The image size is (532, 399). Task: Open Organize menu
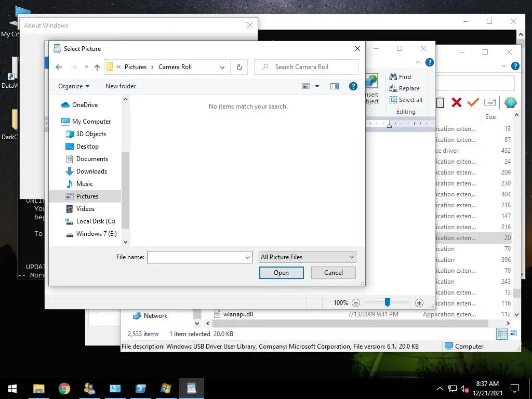(74, 86)
